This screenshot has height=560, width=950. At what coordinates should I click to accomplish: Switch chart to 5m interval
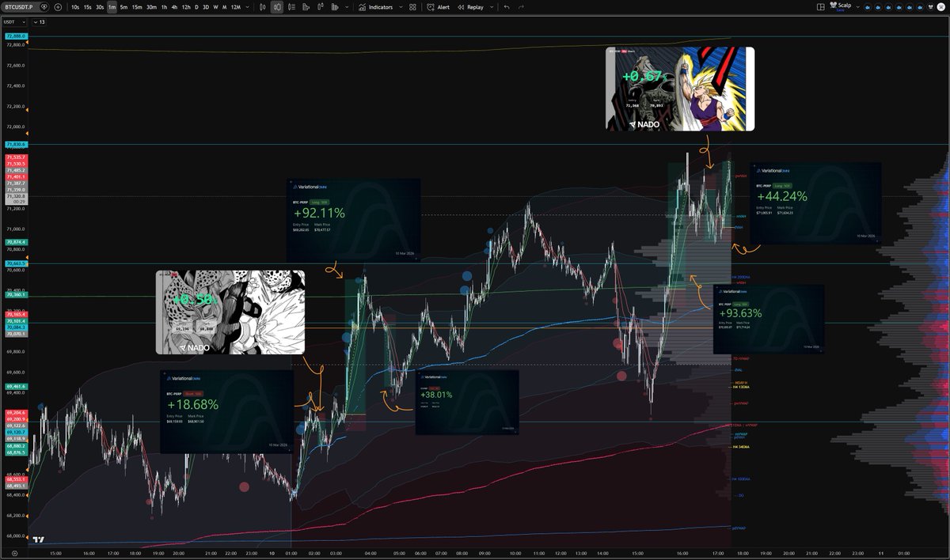[123, 7]
